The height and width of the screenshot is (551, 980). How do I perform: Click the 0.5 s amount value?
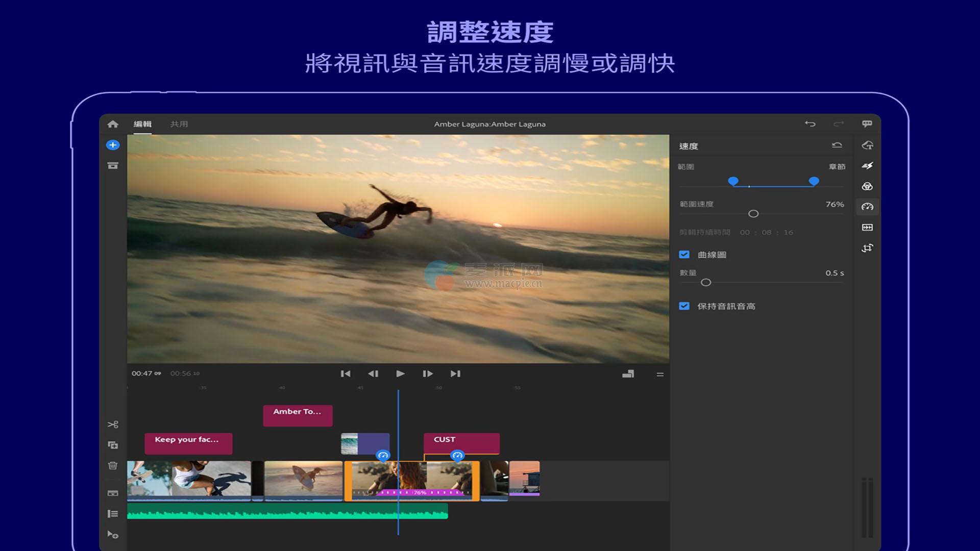tap(835, 273)
